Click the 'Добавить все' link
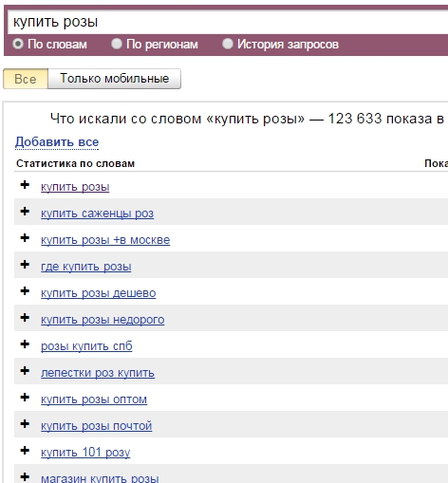Viewport: 448px width, 483px height. [57, 142]
